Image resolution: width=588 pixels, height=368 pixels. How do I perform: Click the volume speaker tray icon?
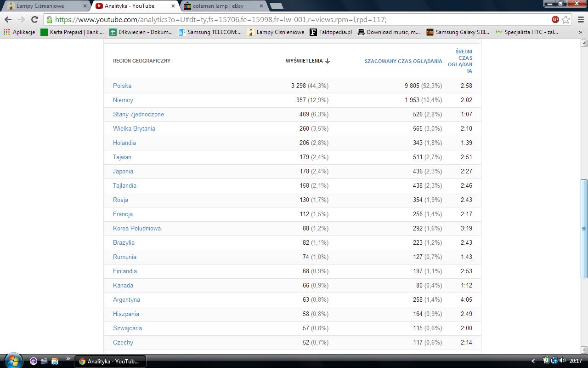pos(563,361)
